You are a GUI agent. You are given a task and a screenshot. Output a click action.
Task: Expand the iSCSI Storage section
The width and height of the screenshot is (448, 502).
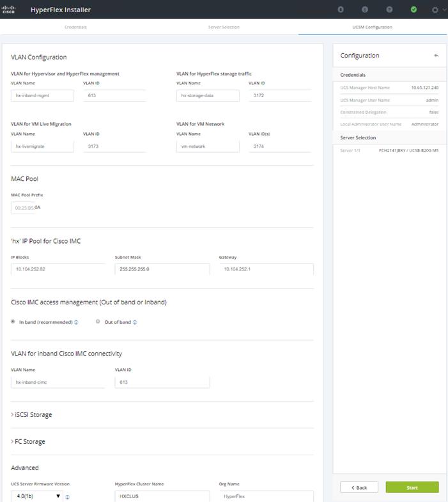click(31, 414)
